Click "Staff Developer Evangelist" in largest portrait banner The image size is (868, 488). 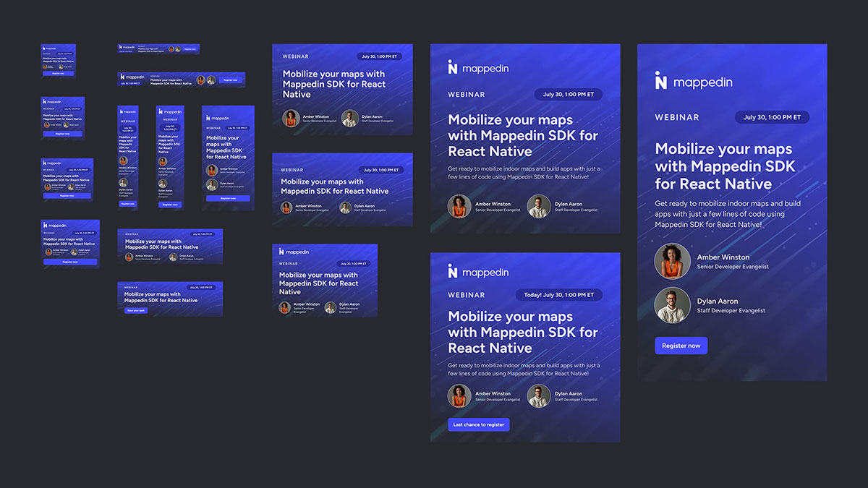731,311
